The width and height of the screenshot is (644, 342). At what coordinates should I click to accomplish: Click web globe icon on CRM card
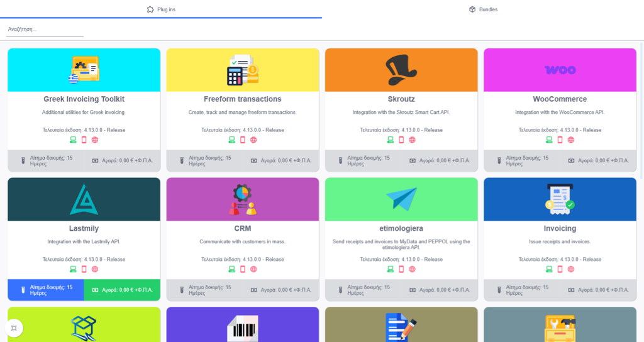(253, 269)
